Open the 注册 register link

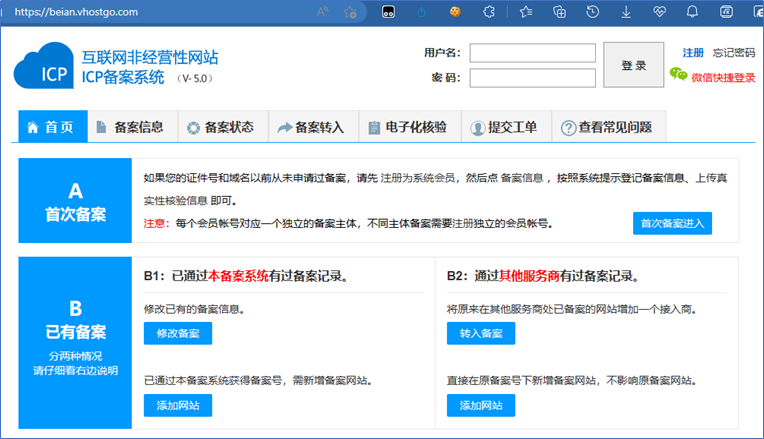(x=693, y=52)
